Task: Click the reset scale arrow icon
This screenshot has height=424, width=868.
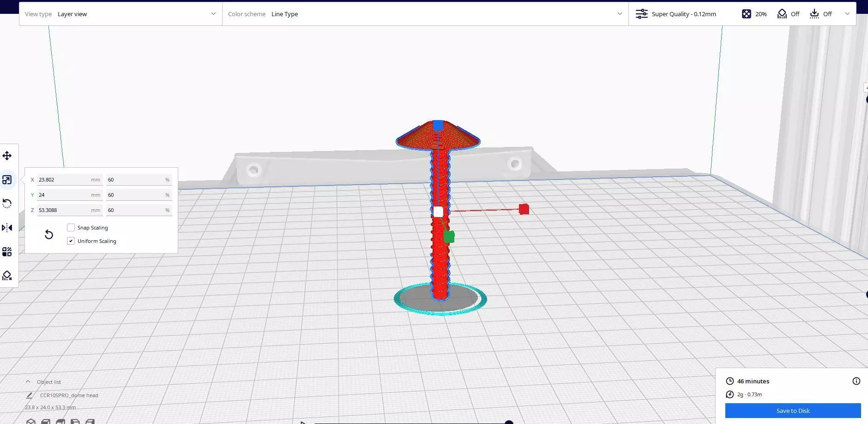Action: (49, 235)
